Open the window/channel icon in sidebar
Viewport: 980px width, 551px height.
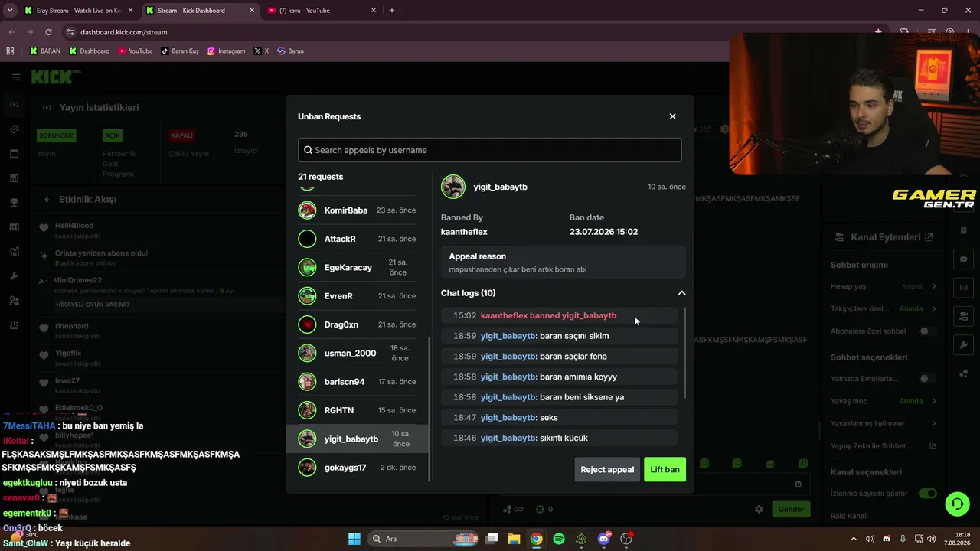click(14, 154)
